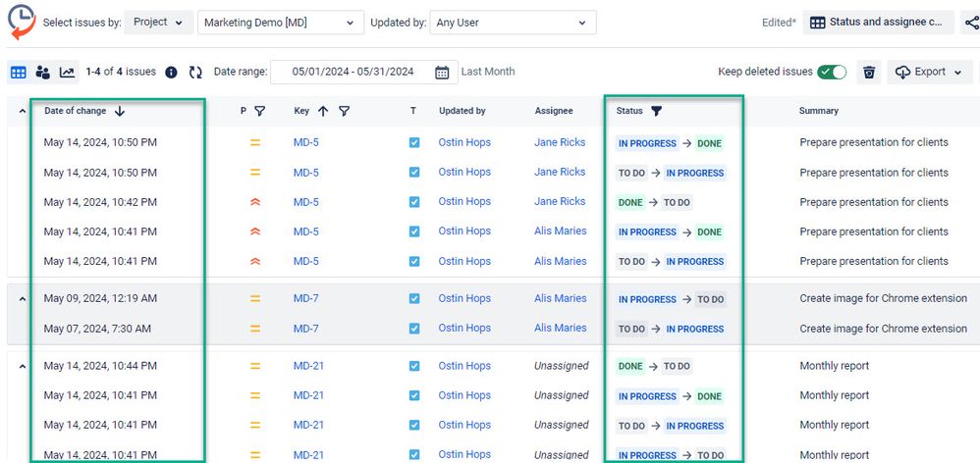Viewport: 980px width, 463px height.
Task: Open the Key column filter
Action: [345, 111]
